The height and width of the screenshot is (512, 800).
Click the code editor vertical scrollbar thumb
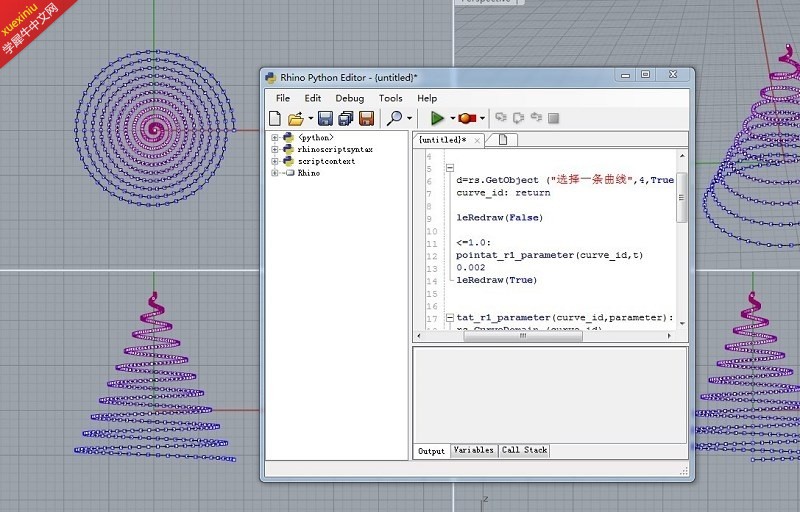pos(681,197)
